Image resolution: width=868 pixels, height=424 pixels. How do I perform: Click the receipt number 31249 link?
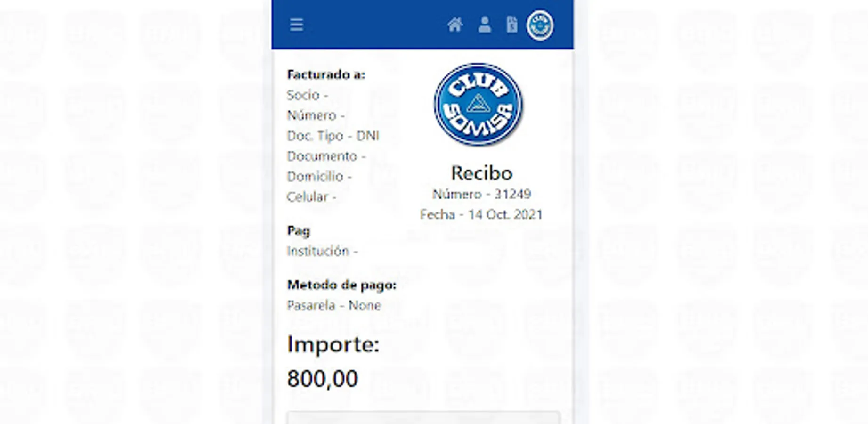[482, 193]
